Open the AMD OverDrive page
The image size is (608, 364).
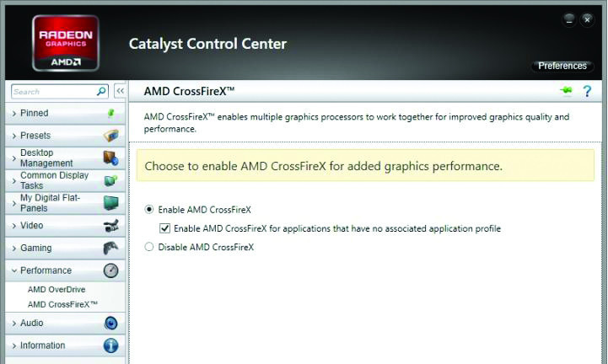(x=56, y=289)
